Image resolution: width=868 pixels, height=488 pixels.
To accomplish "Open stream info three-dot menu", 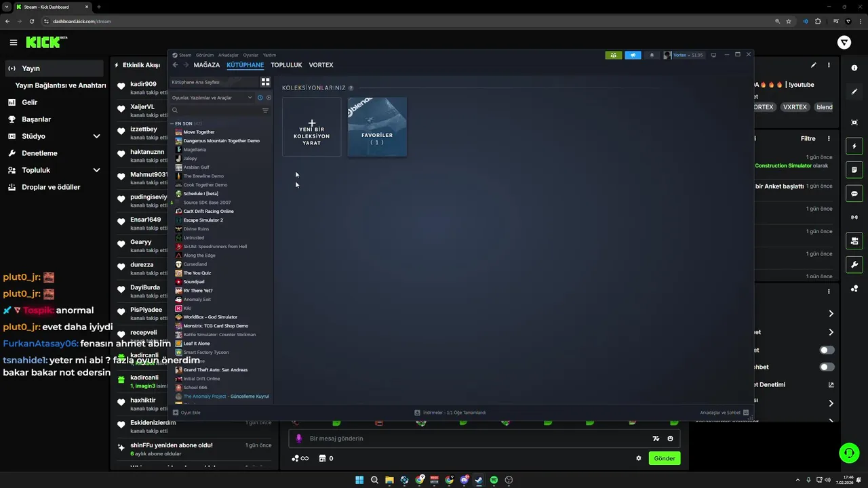I will pyautogui.click(x=829, y=66).
